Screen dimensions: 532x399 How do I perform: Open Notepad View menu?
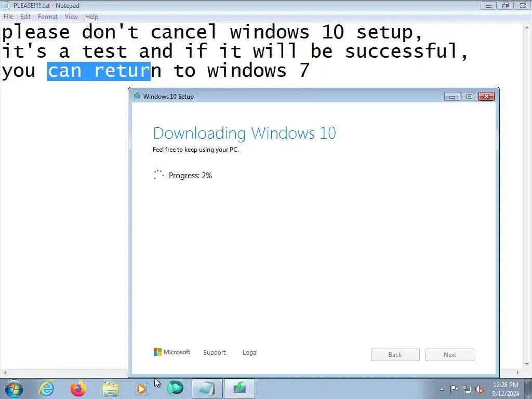click(x=71, y=16)
